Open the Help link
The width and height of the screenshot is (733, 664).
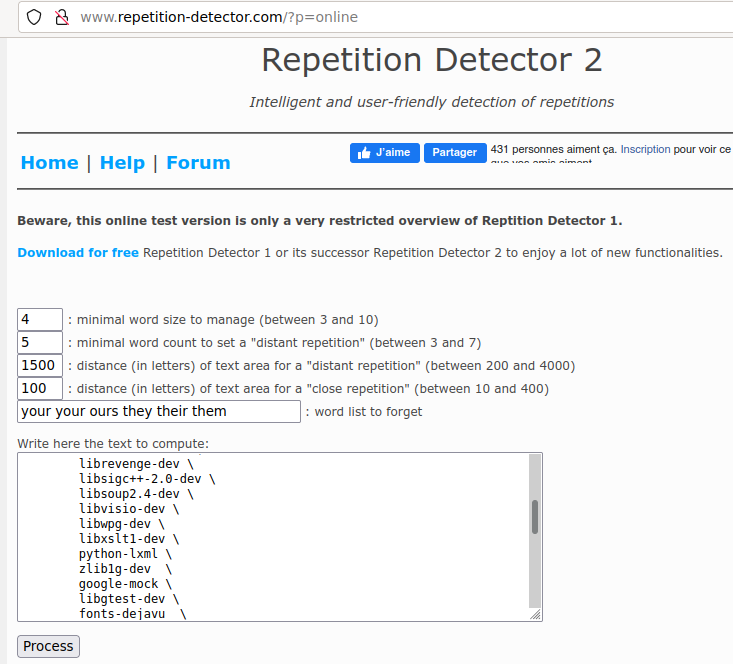[122, 163]
